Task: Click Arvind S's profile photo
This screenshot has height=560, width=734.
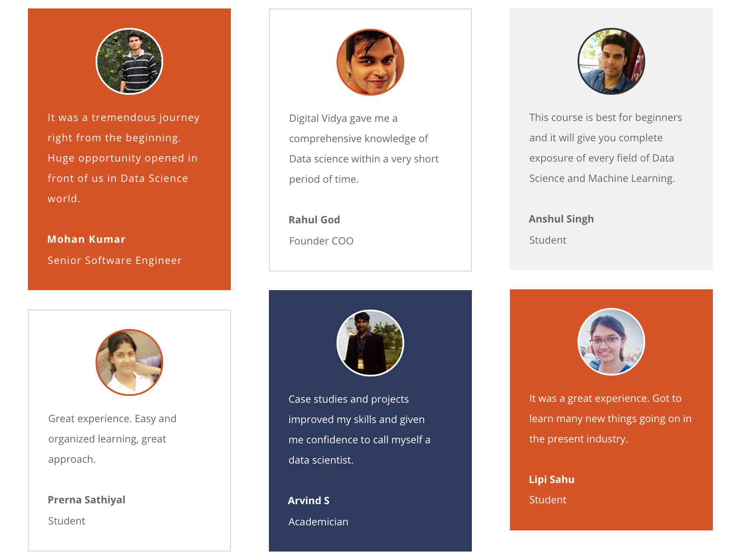Action: [370, 343]
